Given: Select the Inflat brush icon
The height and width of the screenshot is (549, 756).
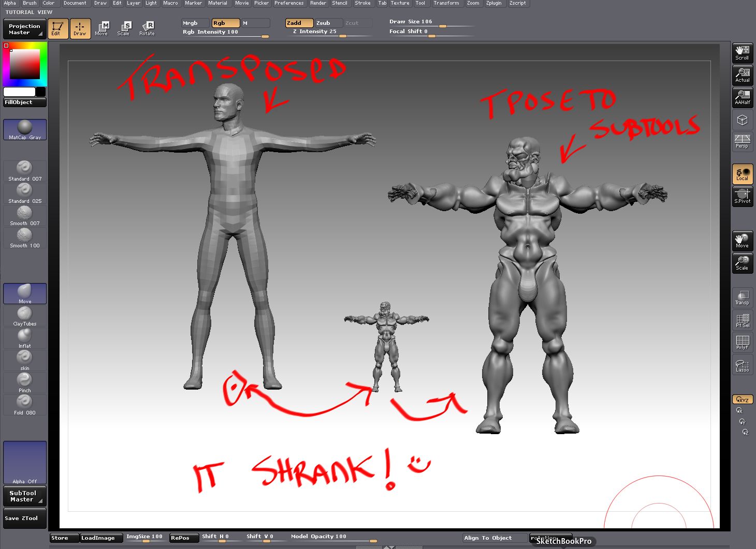Looking at the screenshot, I should (24, 338).
